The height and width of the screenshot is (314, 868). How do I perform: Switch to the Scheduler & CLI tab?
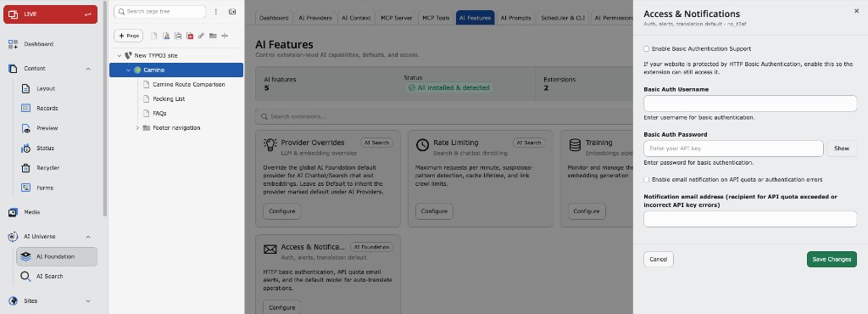pyautogui.click(x=563, y=18)
